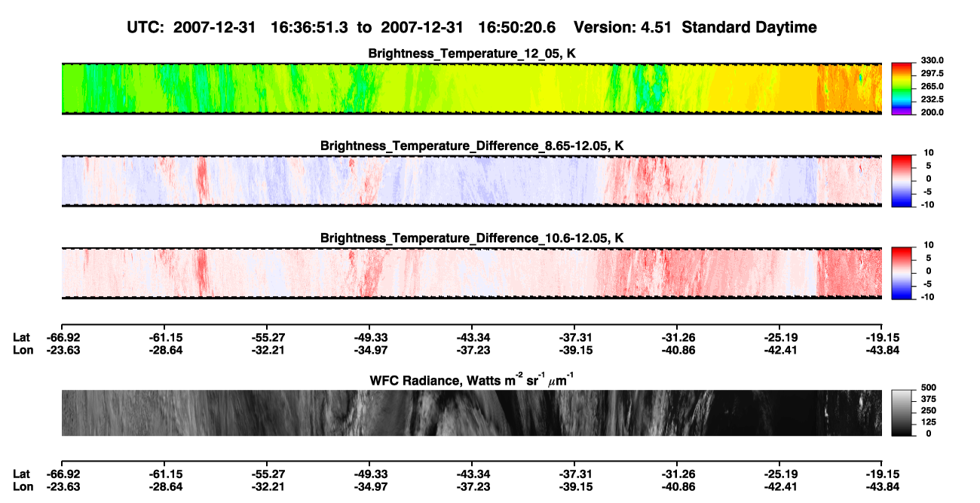
Task: Click the 200.0 color bar label
Action: click(x=932, y=112)
